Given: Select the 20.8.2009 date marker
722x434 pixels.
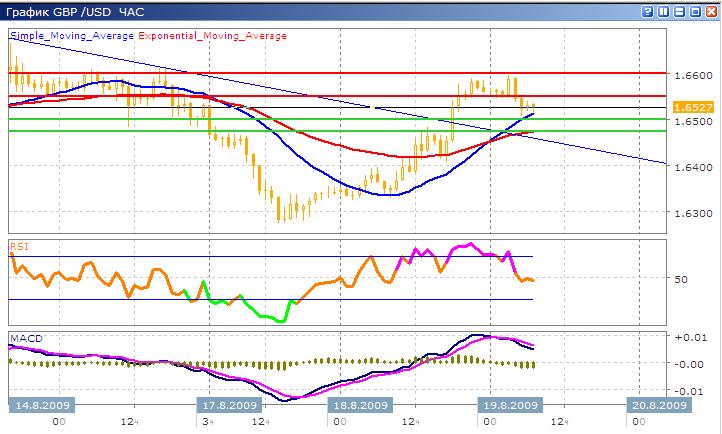Looking at the screenshot, I should 656,405.
